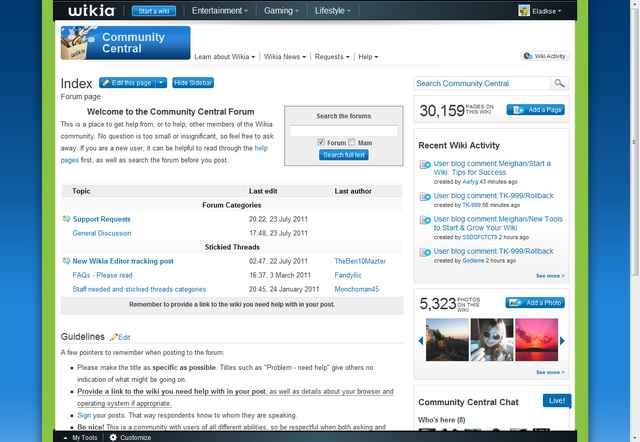Click the activity icon beside Meighan/Start a Wiki comment
640x442 pixels.
click(425, 164)
